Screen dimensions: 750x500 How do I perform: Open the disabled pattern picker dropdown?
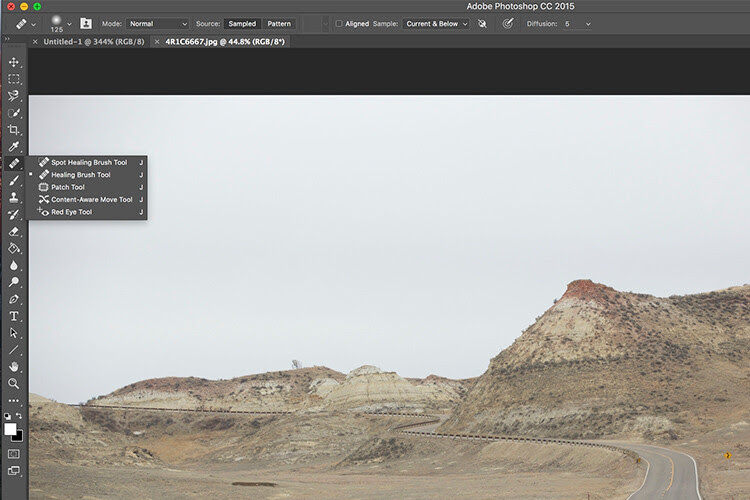pyautogui.click(x=325, y=23)
